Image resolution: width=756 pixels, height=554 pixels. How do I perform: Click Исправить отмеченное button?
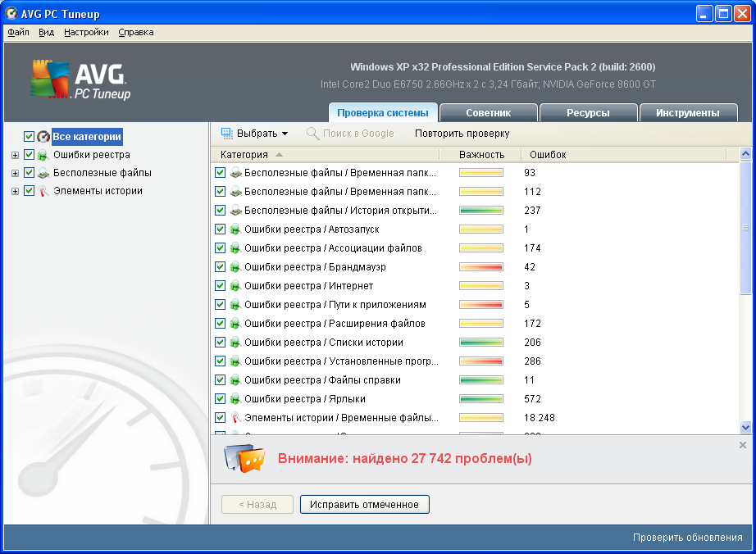(365, 504)
